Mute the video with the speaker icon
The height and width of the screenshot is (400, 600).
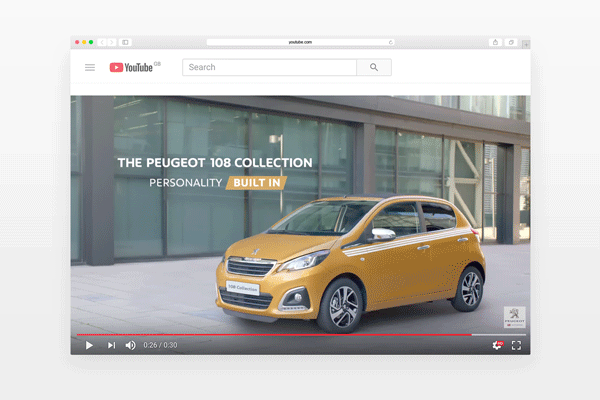point(130,345)
